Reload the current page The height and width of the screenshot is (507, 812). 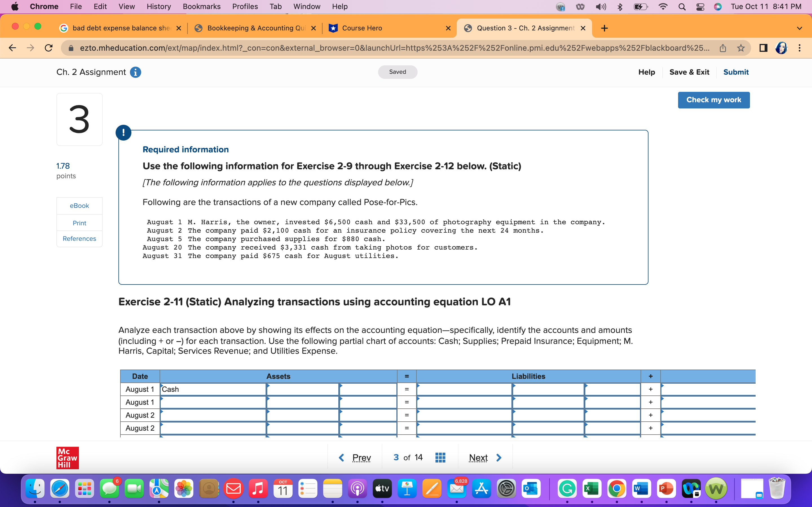point(48,48)
